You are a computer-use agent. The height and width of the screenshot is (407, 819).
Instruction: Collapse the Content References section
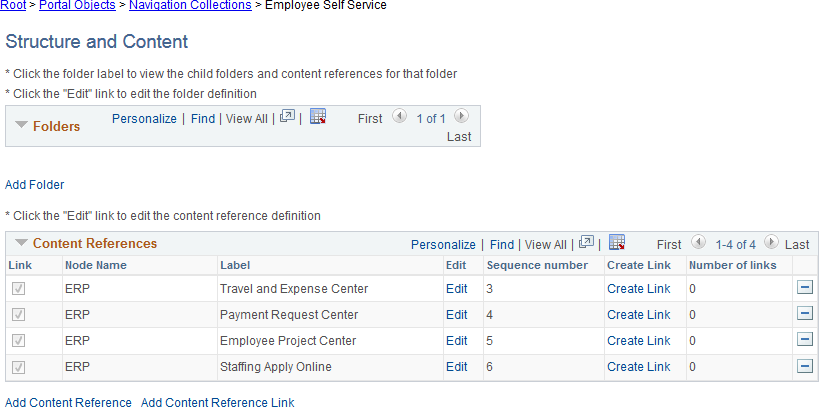point(21,243)
